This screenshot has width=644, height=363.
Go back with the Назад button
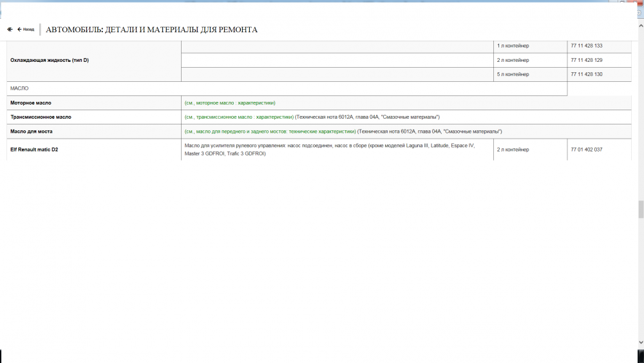[x=26, y=29]
